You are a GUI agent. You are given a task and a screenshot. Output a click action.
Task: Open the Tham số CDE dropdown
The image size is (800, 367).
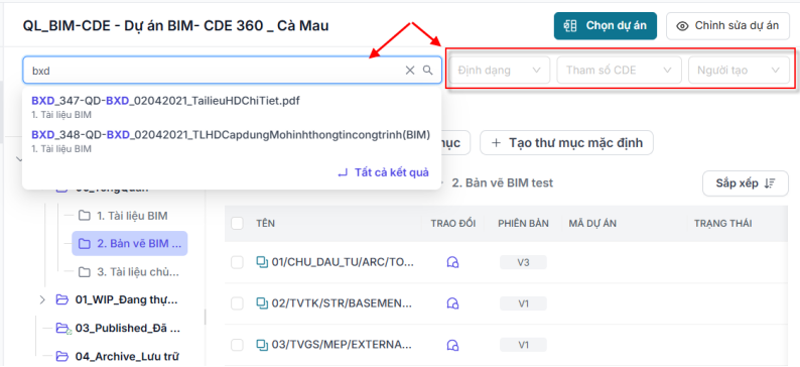tap(619, 70)
